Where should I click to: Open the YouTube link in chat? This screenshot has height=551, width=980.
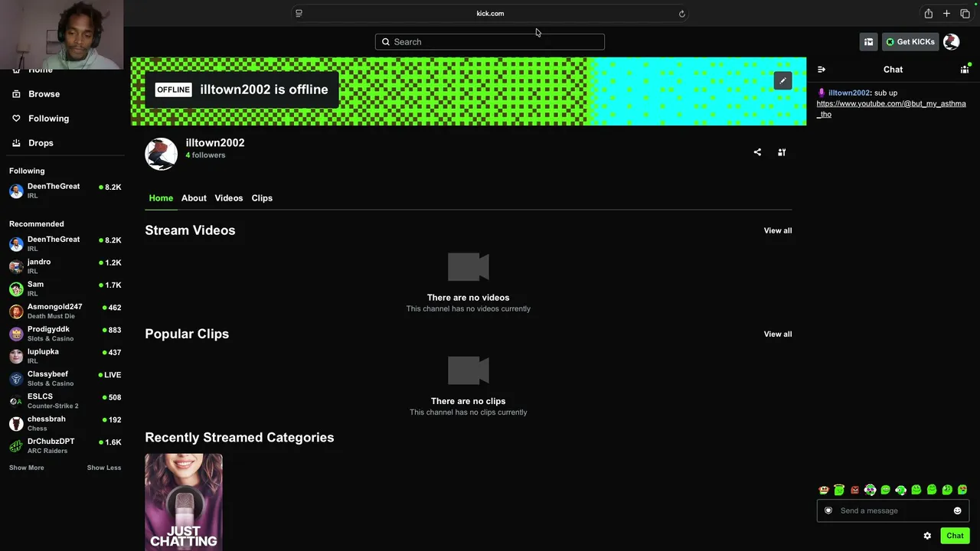pyautogui.click(x=891, y=109)
